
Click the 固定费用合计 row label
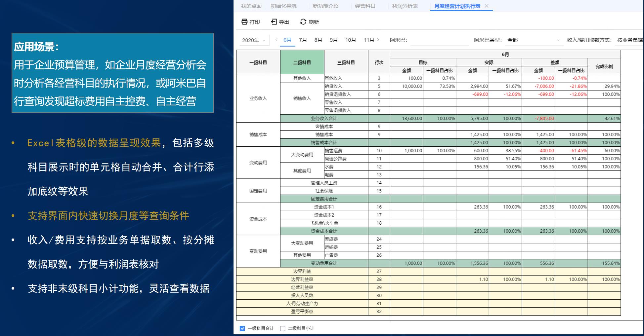324,199
